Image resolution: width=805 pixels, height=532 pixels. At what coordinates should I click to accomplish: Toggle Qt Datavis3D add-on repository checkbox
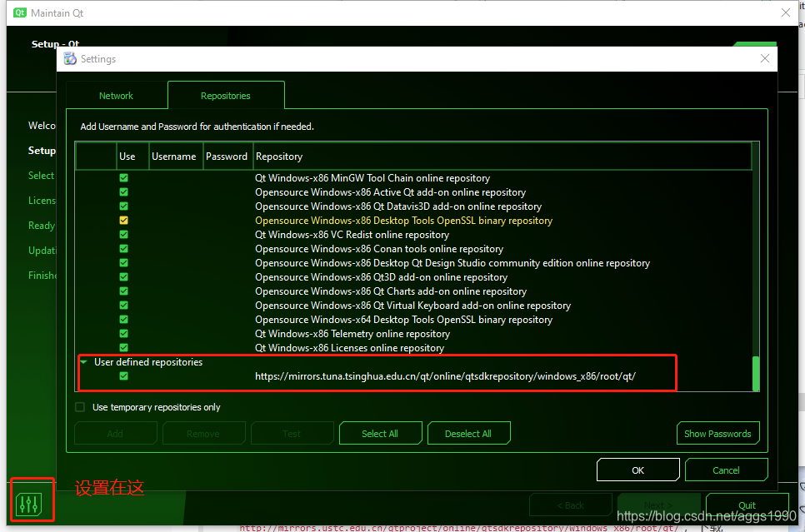point(123,206)
